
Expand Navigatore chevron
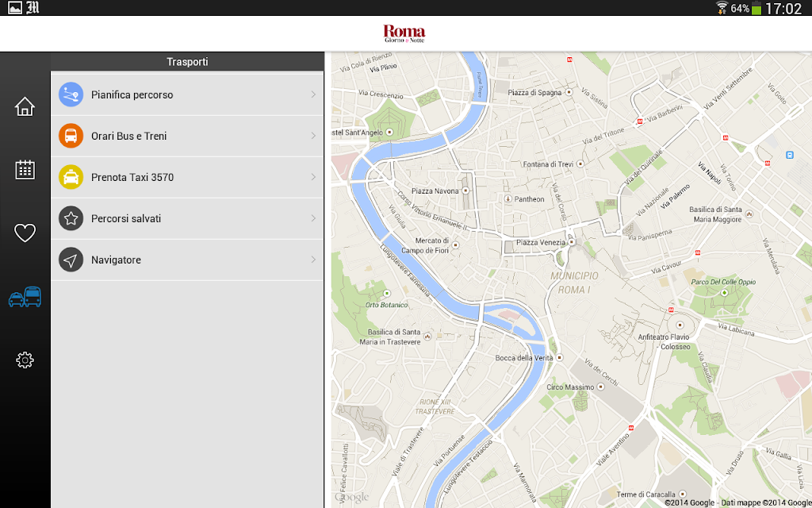click(313, 260)
